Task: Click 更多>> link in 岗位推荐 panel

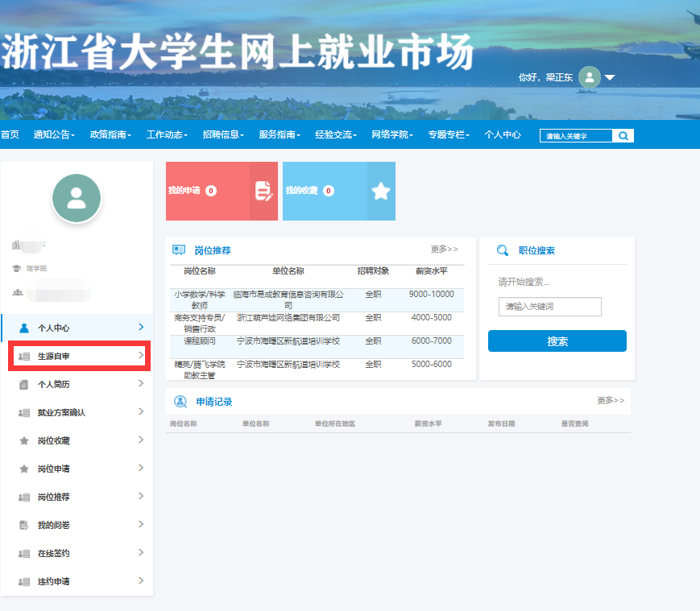Action: [444, 250]
